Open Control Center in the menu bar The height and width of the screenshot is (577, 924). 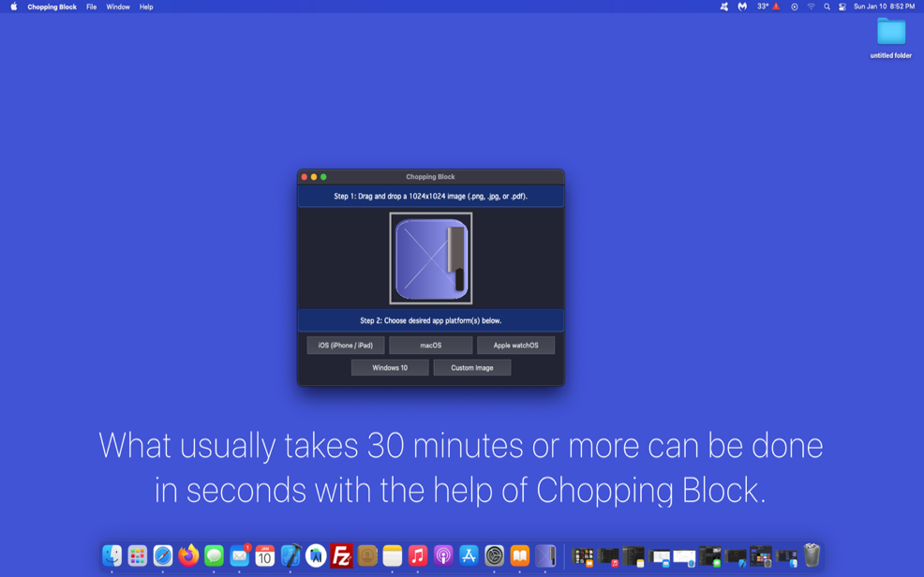[x=842, y=7]
